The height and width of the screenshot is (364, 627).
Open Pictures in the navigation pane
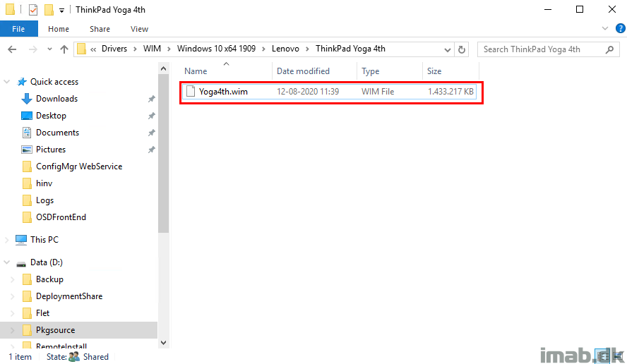[x=50, y=149]
